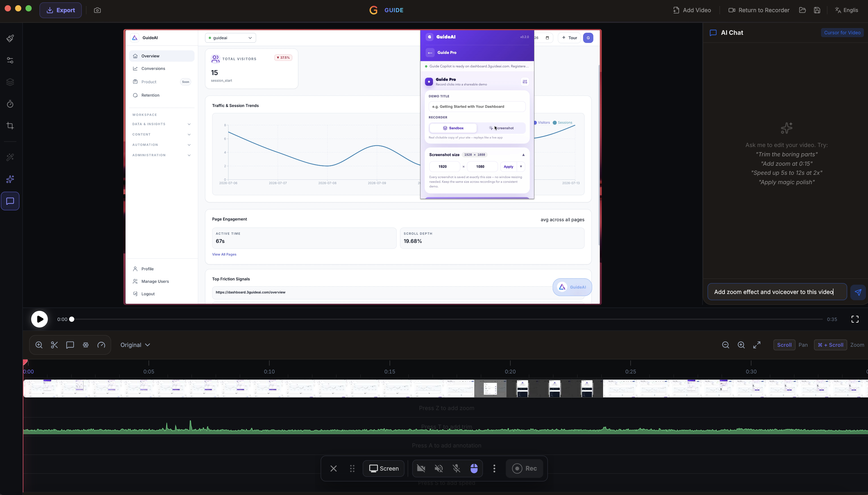Image resolution: width=868 pixels, height=495 pixels.
Task: Expand the Administration section
Action: [x=162, y=155]
